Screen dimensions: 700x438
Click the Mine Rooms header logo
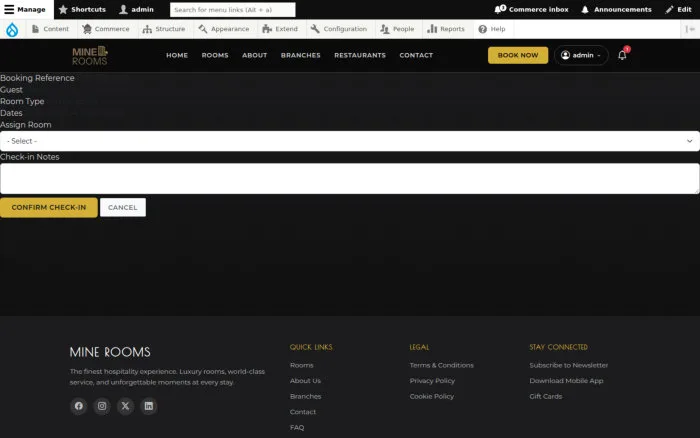pos(90,55)
